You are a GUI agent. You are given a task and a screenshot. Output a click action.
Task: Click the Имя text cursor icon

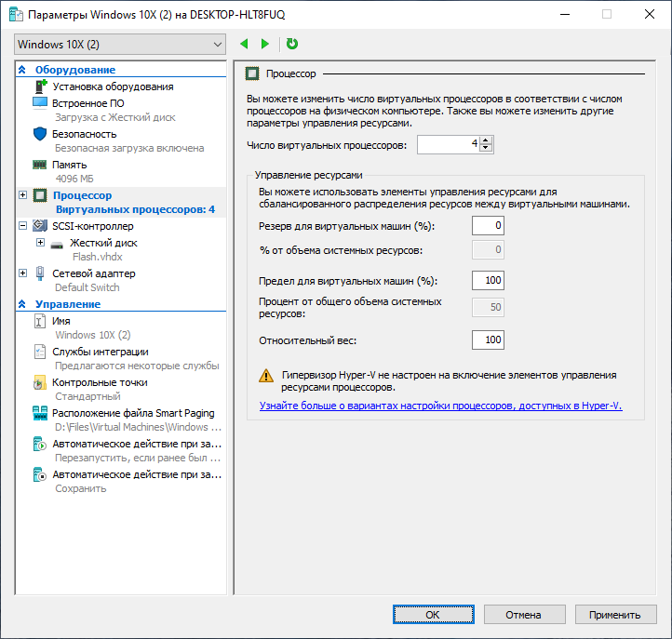point(39,321)
